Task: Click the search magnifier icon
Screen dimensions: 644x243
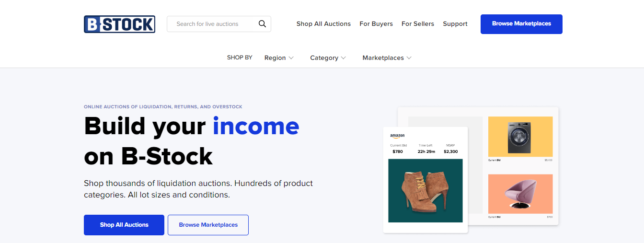Action: tap(262, 24)
